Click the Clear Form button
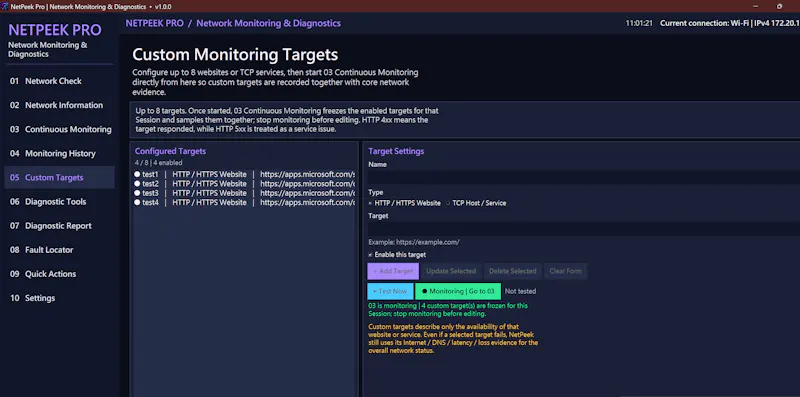 pos(565,271)
